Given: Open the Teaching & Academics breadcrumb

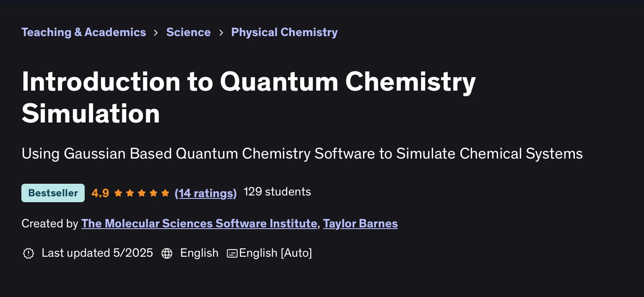Looking at the screenshot, I should (84, 32).
